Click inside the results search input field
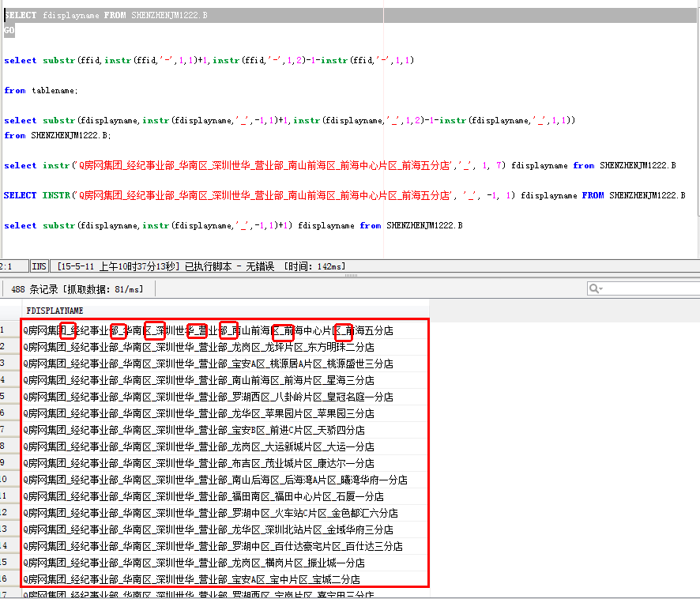700x599 pixels. coord(651,288)
